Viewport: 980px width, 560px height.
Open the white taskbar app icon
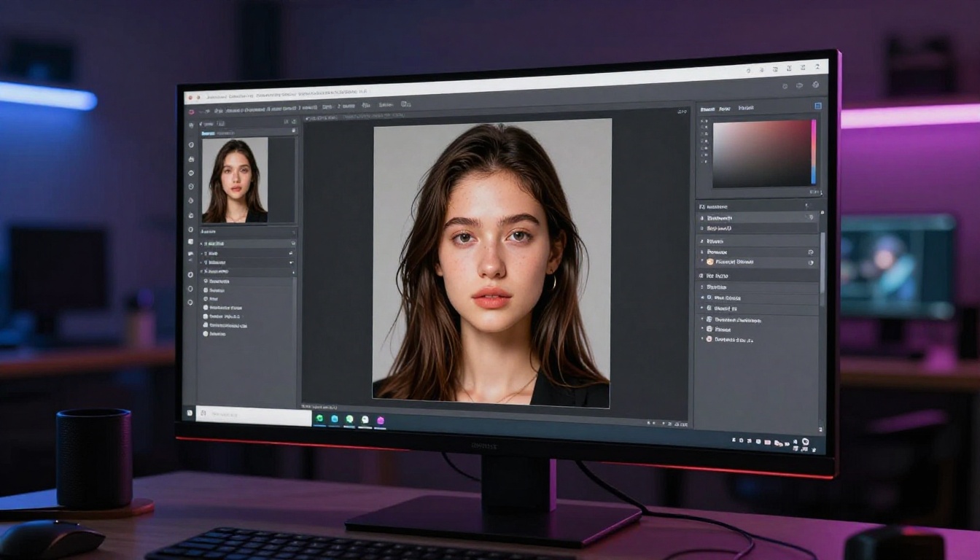coord(365,419)
